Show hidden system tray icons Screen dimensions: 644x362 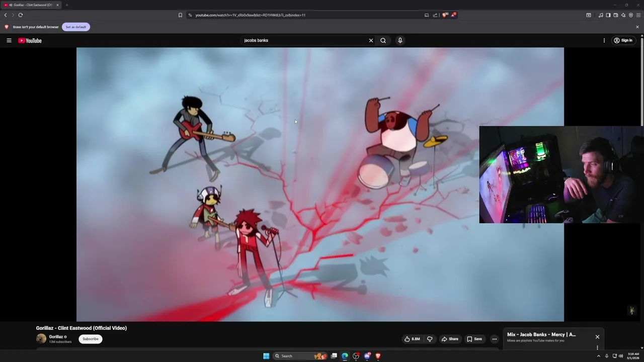tap(598, 356)
